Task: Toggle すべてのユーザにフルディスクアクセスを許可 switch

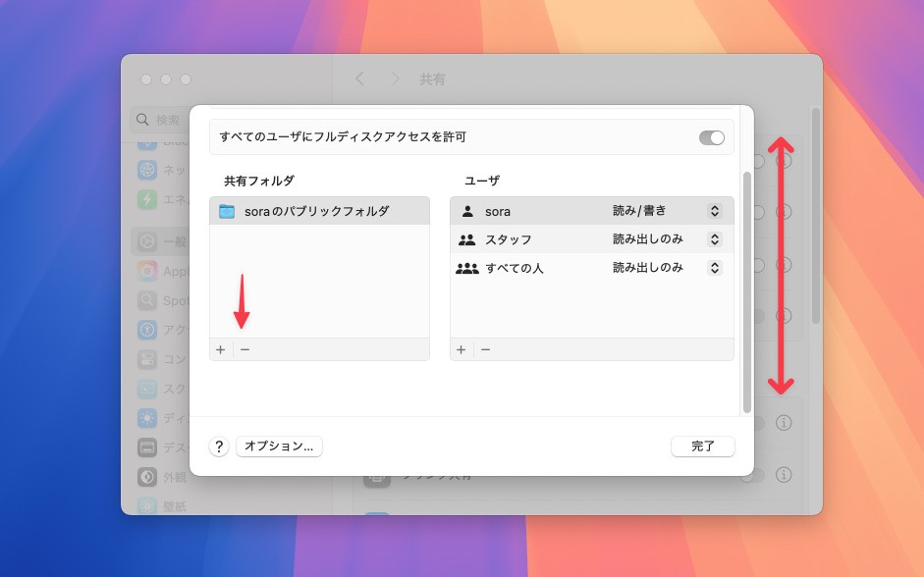Action: 712,137
